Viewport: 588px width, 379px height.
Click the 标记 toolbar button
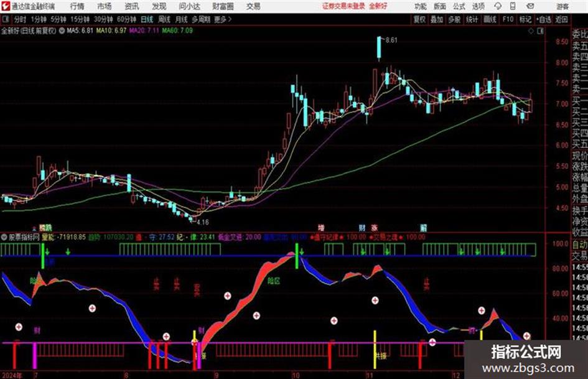point(525,19)
